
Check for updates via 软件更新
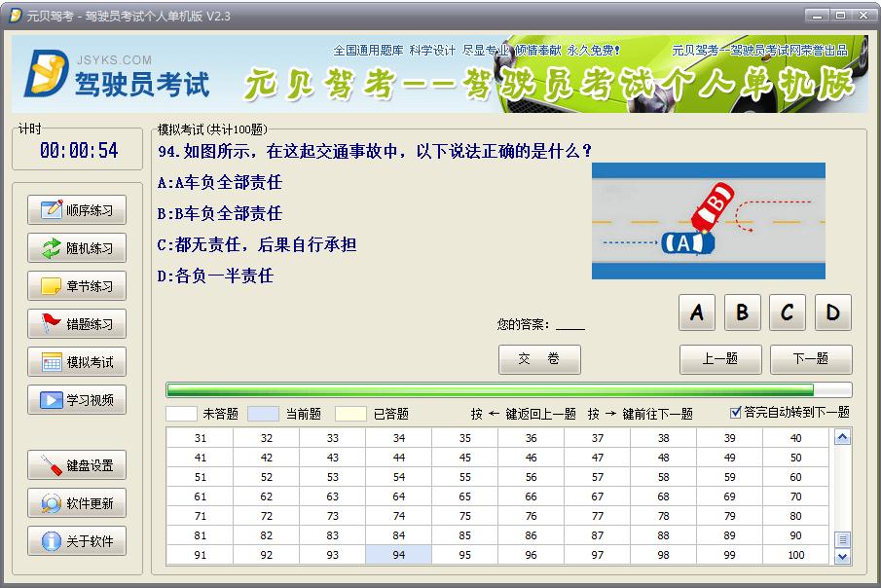[76, 503]
